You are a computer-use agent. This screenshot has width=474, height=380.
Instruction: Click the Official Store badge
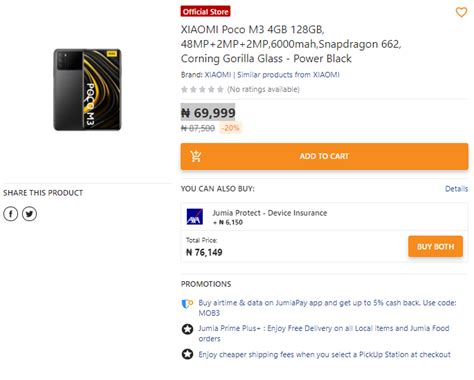(205, 12)
